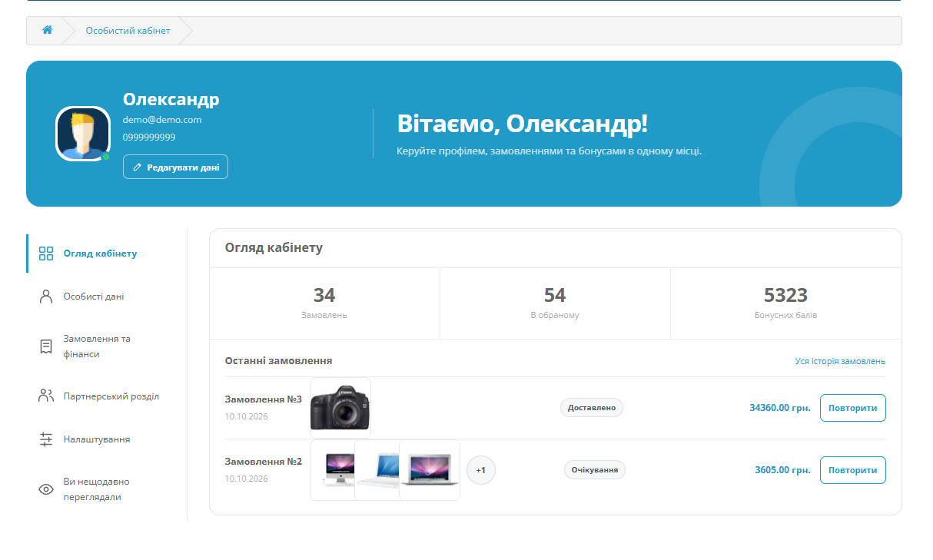Click the 54 В обраному statistic
The height and width of the screenshot is (560, 933).
click(555, 303)
